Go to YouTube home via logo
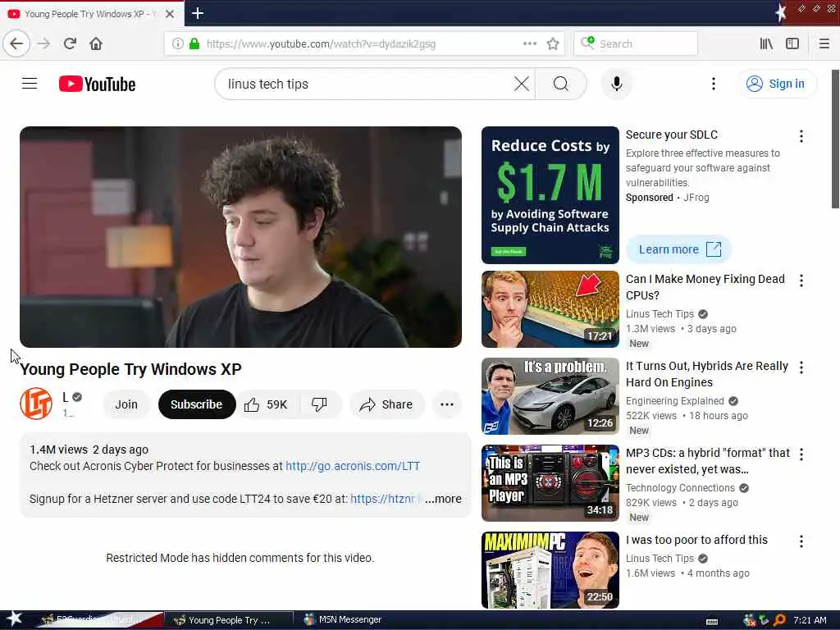The image size is (840, 630). click(x=97, y=84)
